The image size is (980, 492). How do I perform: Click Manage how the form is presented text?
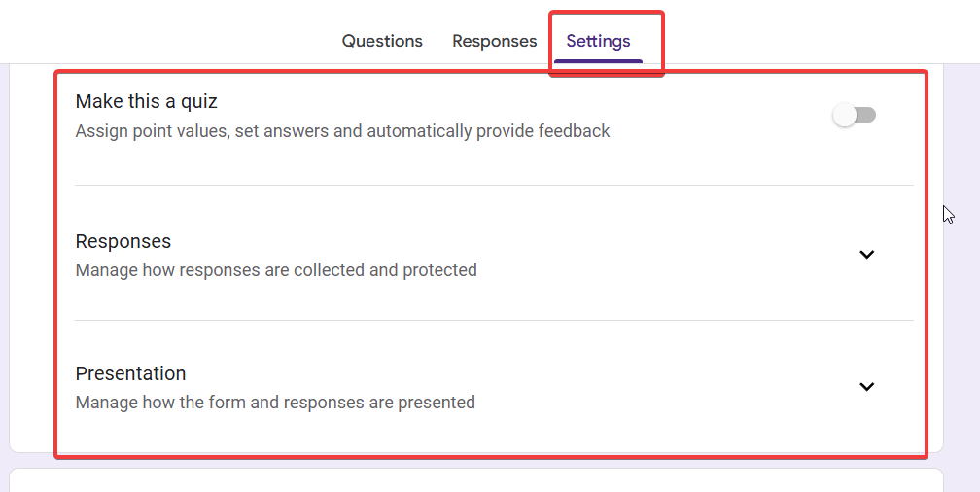(275, 403)
